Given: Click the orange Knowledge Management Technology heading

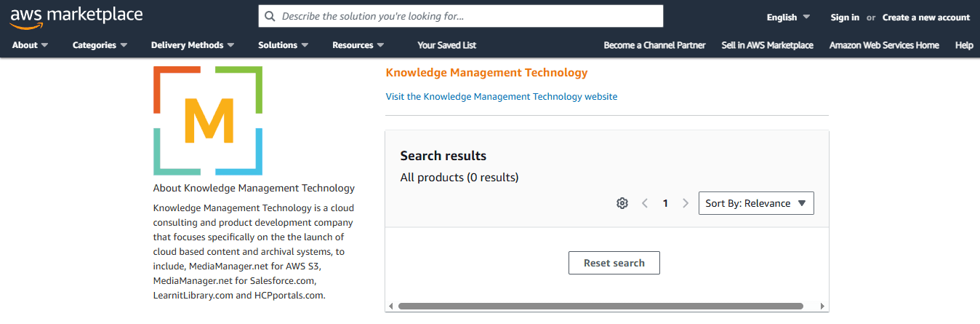Looking at the screenshot, I should 486,73.
